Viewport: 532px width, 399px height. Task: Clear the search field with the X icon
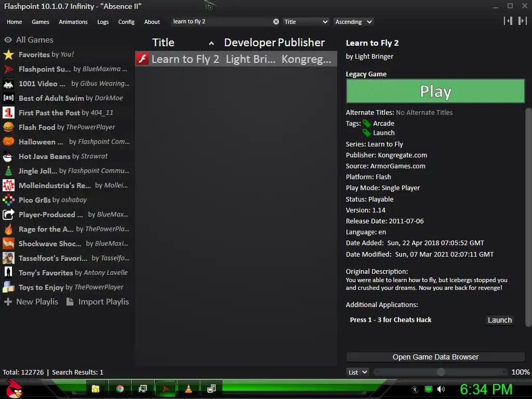(x=276, y=21)
